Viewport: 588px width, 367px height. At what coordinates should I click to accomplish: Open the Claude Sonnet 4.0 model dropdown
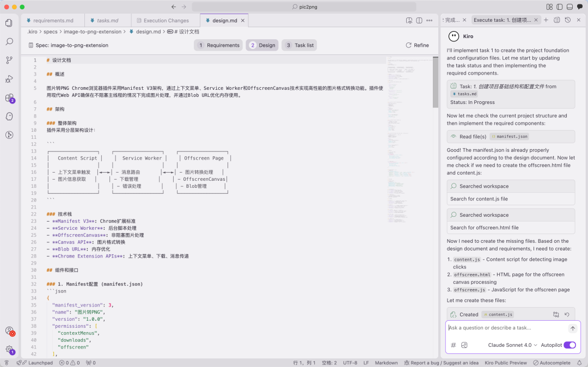(x=512, y=345)
